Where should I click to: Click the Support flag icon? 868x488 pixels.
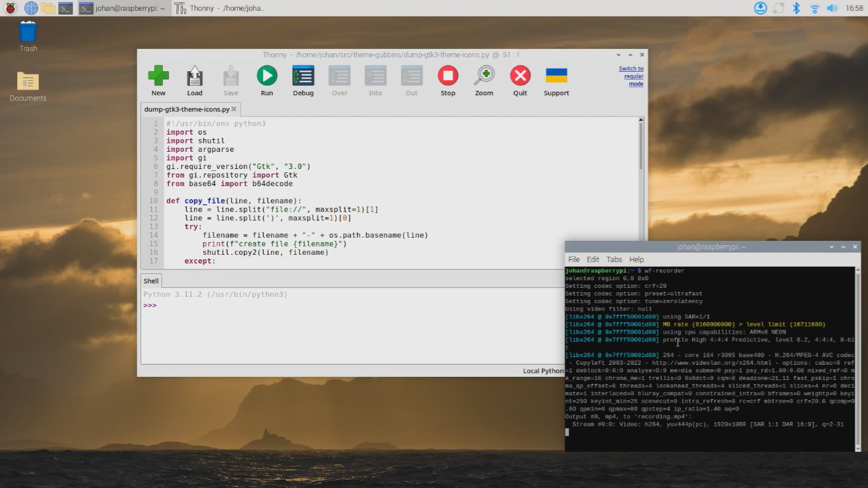click(557, 76)
